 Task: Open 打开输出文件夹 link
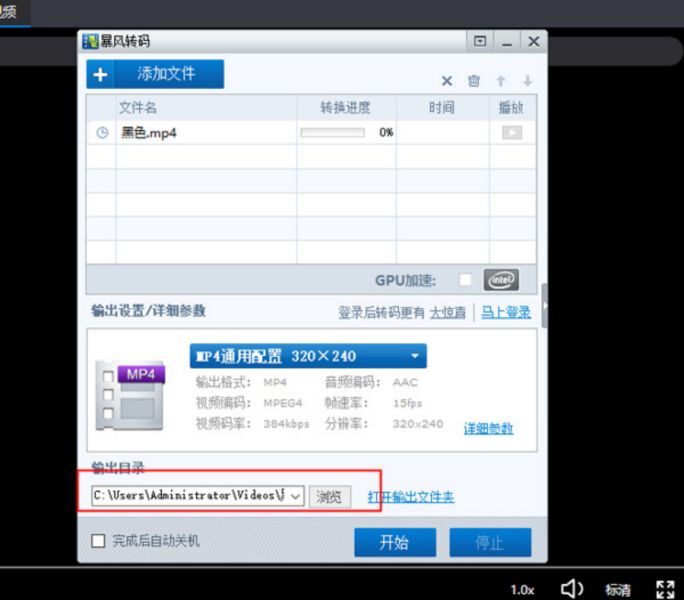pyautogui.click(x=411, y=497)
